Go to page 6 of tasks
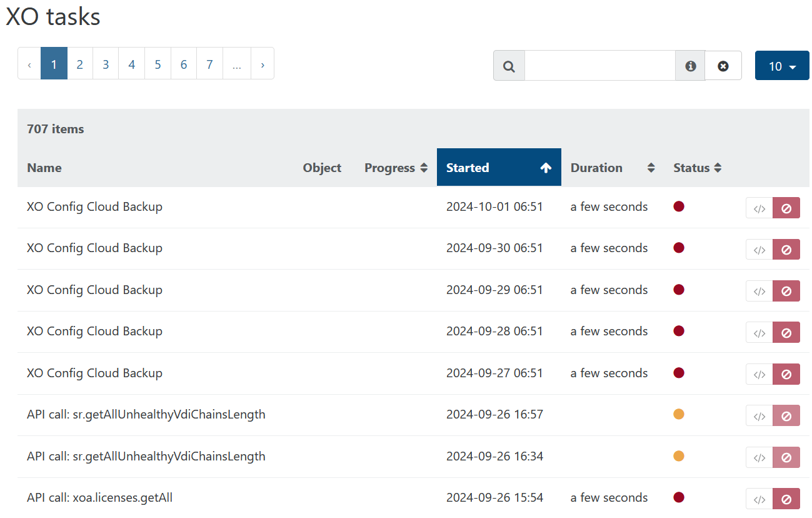Image resolution: width=812 pixels, height=518 pixels. tap(184, 64)
